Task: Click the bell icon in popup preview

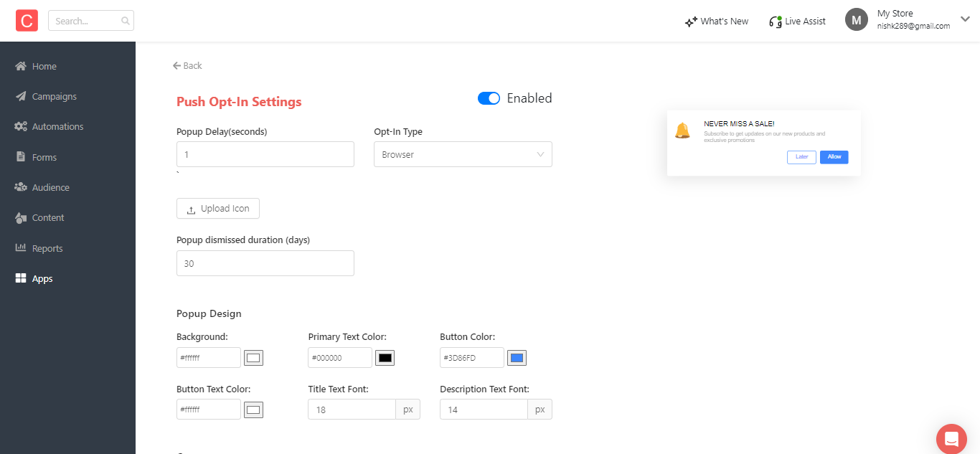Action: pos(682,131)
